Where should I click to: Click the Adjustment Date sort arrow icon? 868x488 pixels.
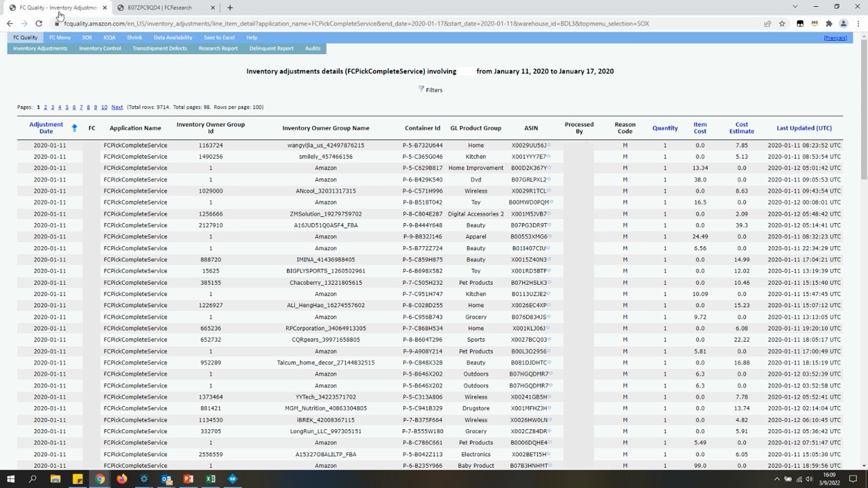tap(75, 127)
